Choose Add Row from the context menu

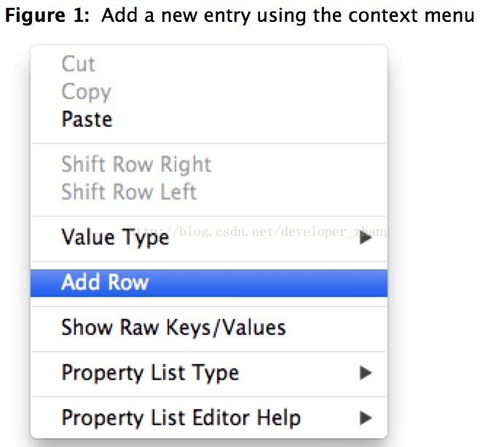point(209,283)
